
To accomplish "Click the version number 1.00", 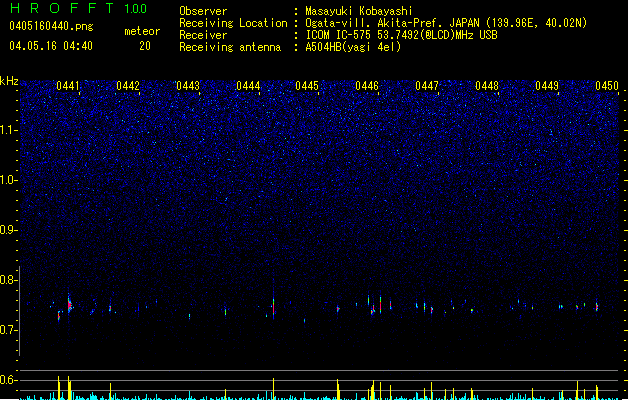I will pyautogui.click(x=135, y=9).
